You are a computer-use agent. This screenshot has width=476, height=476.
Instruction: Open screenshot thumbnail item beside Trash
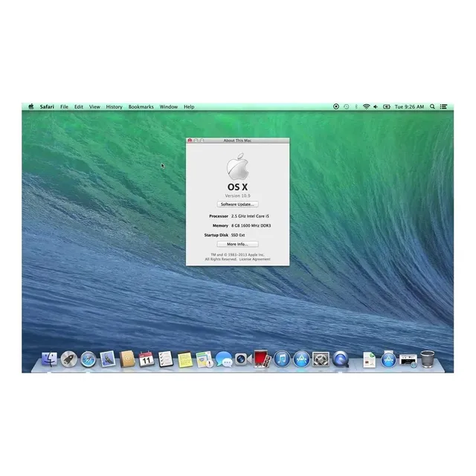[x=408, y=361]
